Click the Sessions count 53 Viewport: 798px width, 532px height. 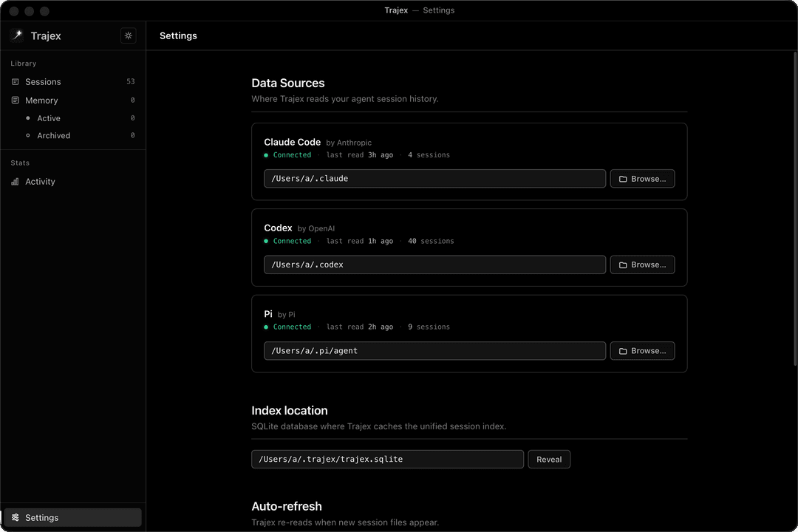pos(131,81)
